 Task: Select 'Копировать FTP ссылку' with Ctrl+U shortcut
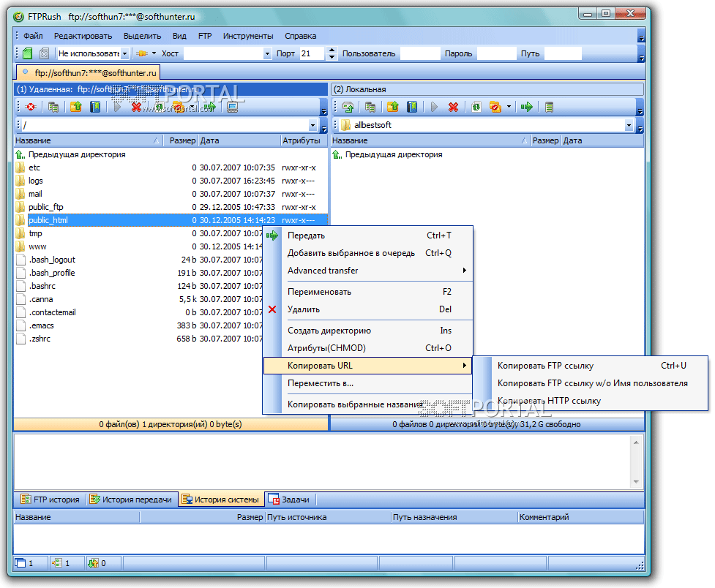pyautogui.click(x=591, y=366)
